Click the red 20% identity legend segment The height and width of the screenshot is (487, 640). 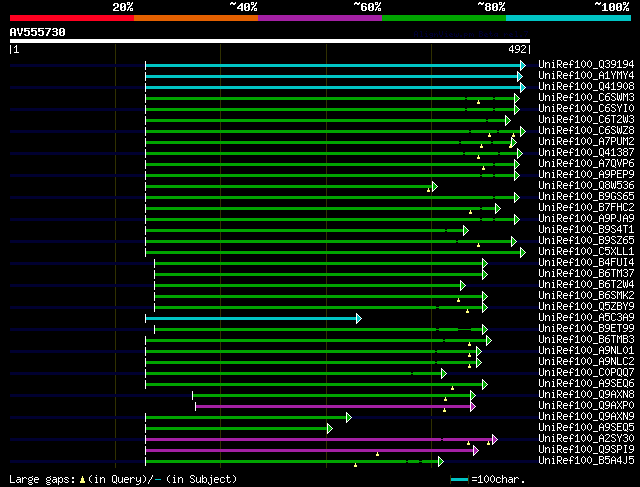click(x=72, y=18)
